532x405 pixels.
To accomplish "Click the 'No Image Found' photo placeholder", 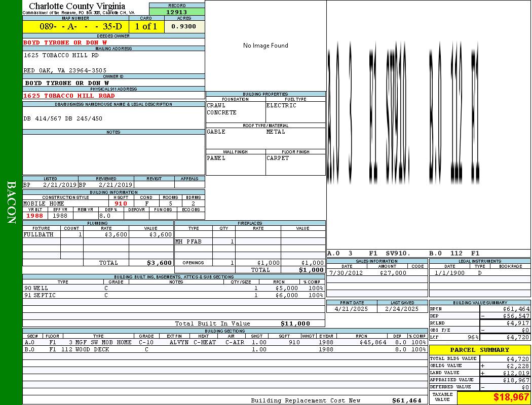I will (x=265, y=46).
